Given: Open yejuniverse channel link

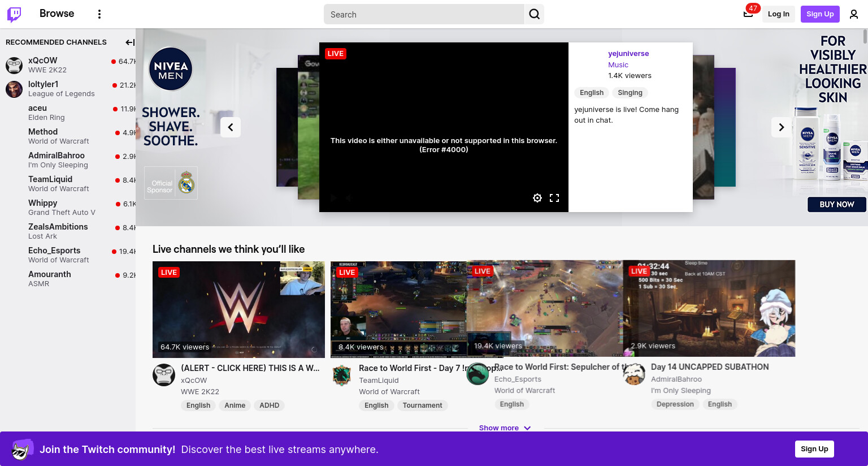Looking at the screenshot, I should [628, 54].
